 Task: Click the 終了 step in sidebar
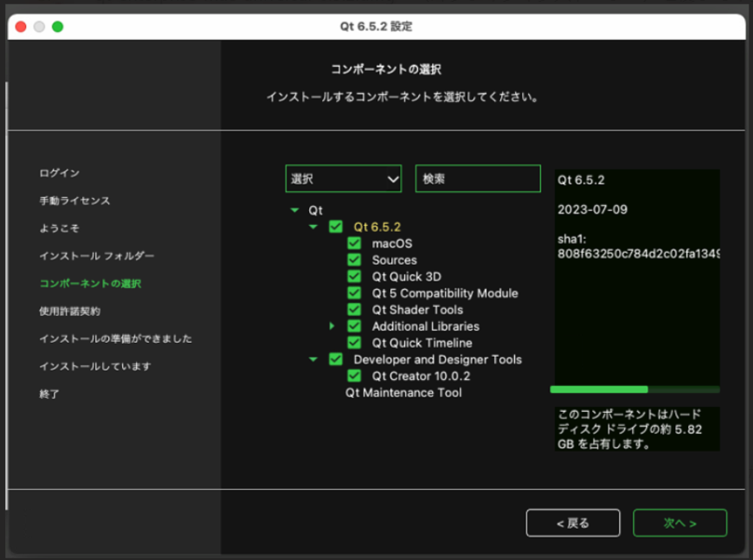(49, 395)
